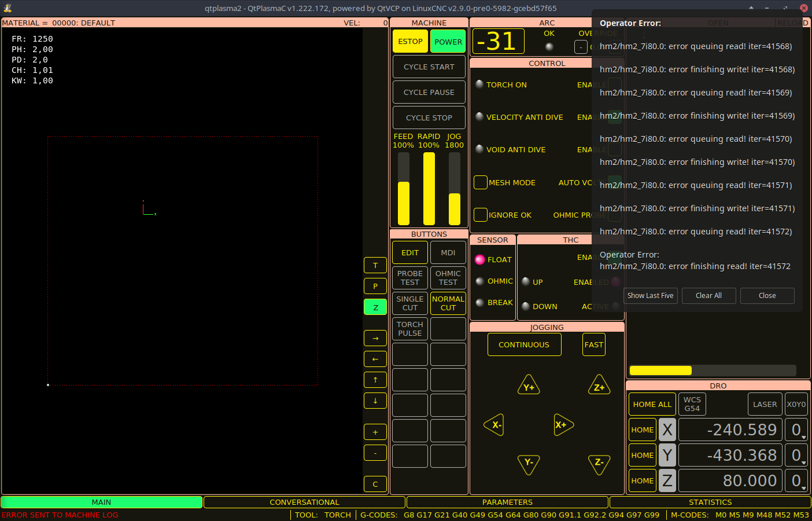Switch to the STATISTICS tab
Screen dimensions: 812x521
pos(710,502)
